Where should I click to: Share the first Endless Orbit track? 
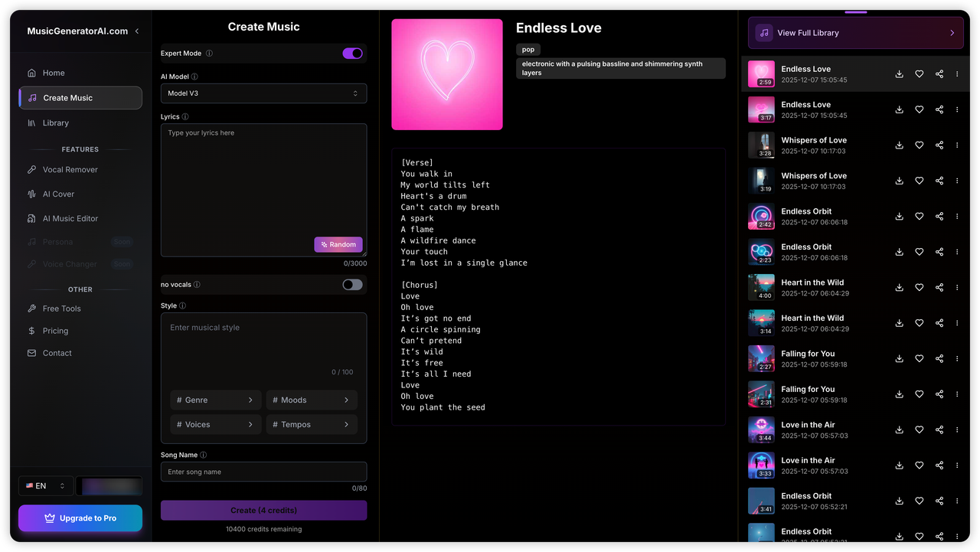pos(939,217)
